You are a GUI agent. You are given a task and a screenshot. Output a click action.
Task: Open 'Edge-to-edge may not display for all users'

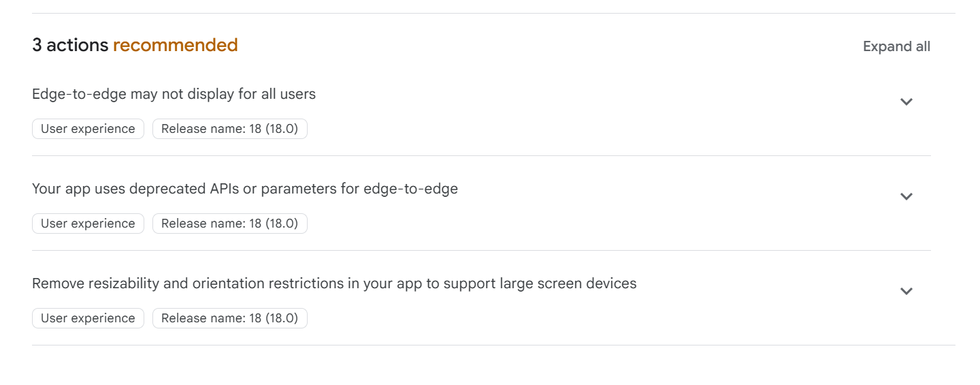tap(174, 94)
